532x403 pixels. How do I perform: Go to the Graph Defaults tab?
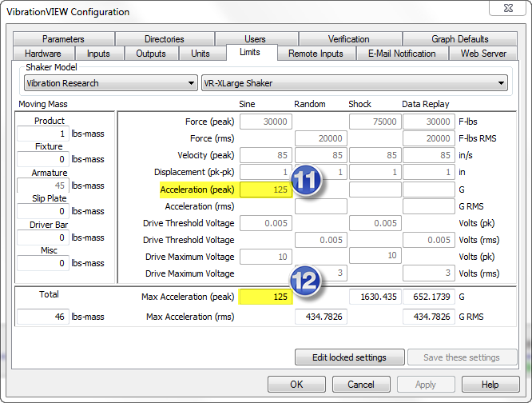(x=459, y=39)
